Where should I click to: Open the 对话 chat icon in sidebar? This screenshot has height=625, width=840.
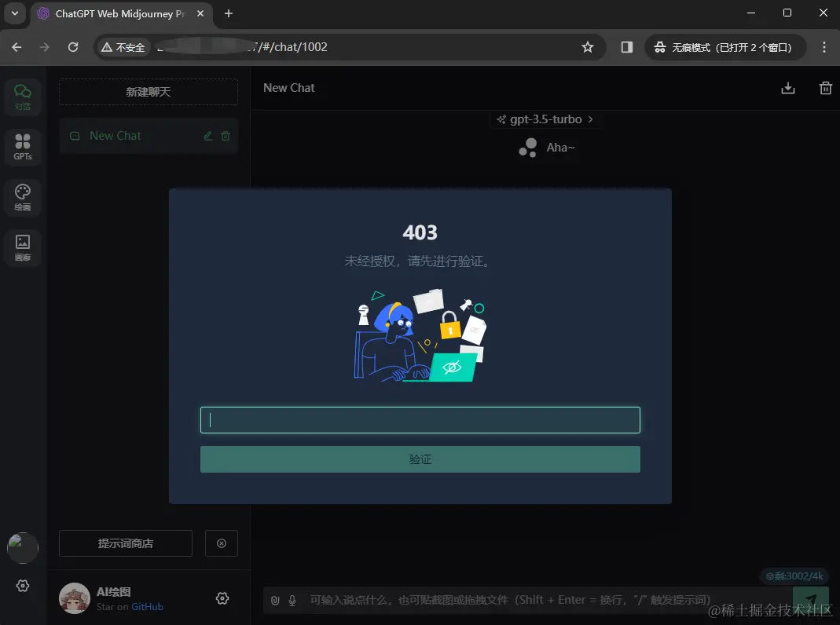[x=23, y=97]
